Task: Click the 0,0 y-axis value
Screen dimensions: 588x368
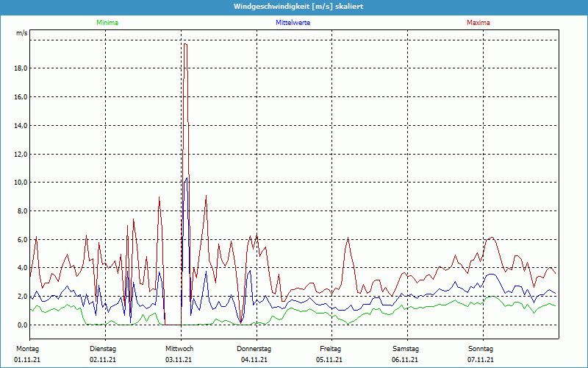Action: coord(22,325)
